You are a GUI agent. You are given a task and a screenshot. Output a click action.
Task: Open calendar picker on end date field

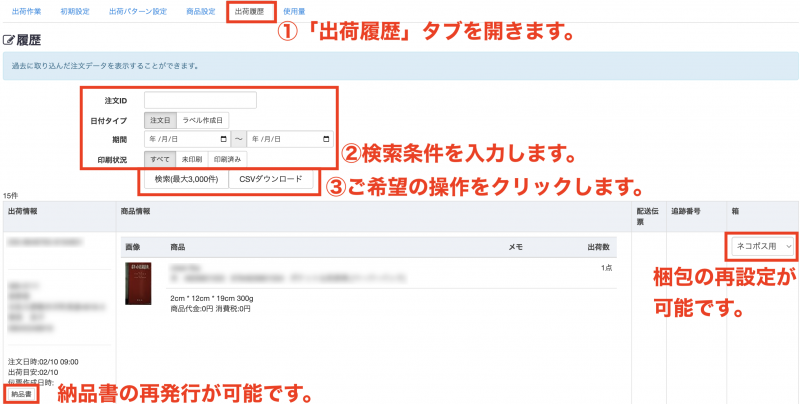click(x=326, y=139)
